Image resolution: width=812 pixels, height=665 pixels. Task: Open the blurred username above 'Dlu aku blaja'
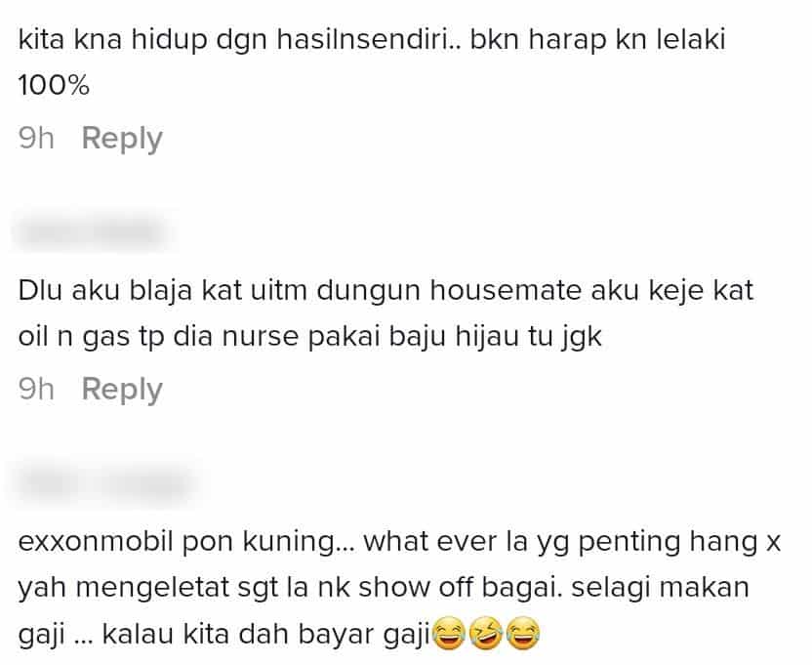tap(94, 232)
